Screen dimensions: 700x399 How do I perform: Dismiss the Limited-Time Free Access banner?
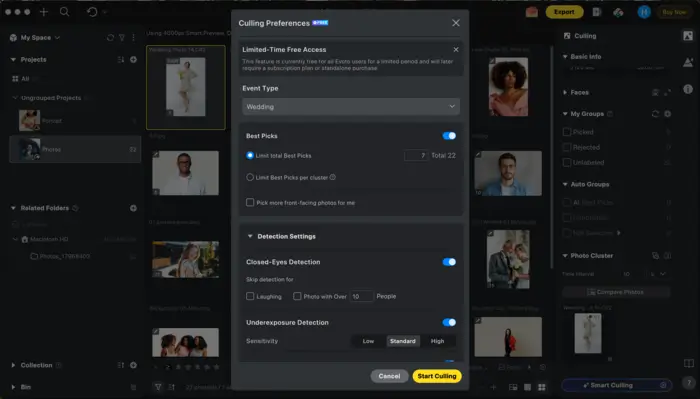(456, 50)
